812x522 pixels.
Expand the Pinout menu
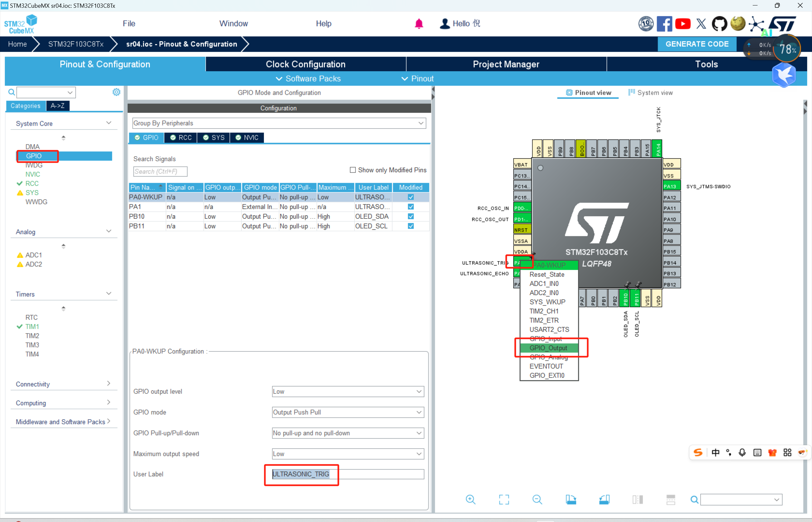[418, 79]
